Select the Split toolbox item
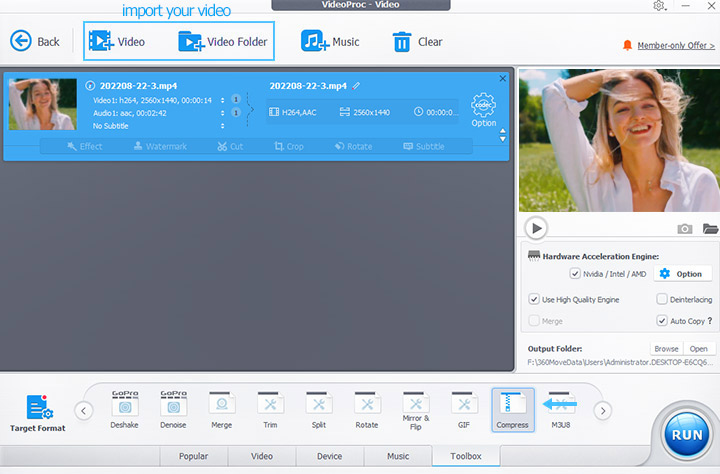Screen dimensions: 720x474 [x=319, y=410]
